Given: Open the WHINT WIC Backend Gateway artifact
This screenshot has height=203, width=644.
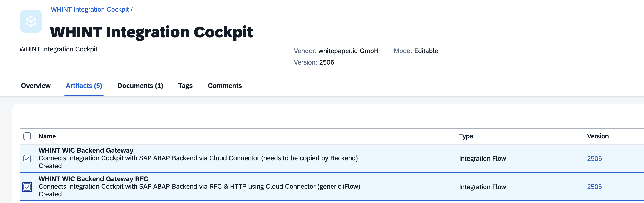Looking at the screenshot, I should [86, 150].
